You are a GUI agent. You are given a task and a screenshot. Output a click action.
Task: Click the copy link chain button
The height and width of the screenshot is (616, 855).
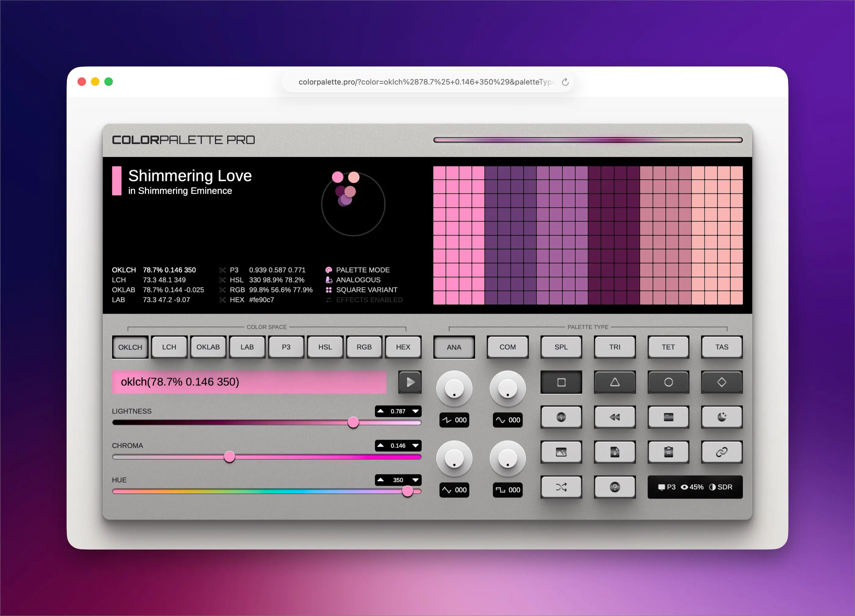(722, 452)
